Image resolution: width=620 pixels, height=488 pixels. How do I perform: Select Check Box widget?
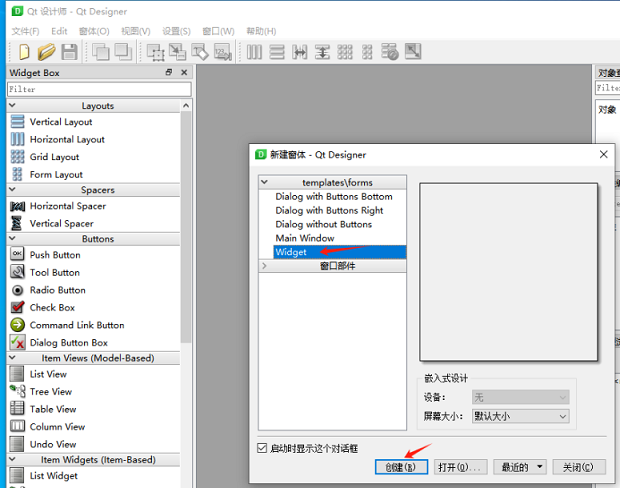[x=94, y=307]
